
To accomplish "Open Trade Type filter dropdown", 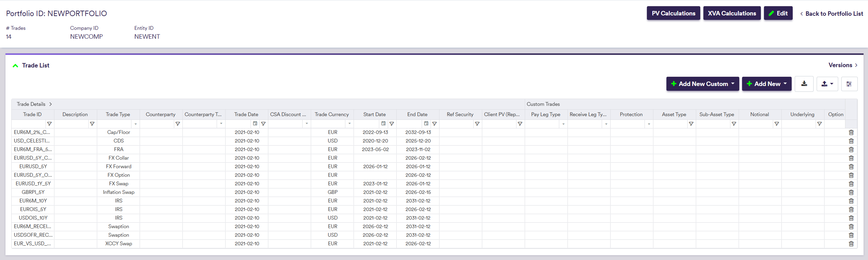I will point(136,124).
